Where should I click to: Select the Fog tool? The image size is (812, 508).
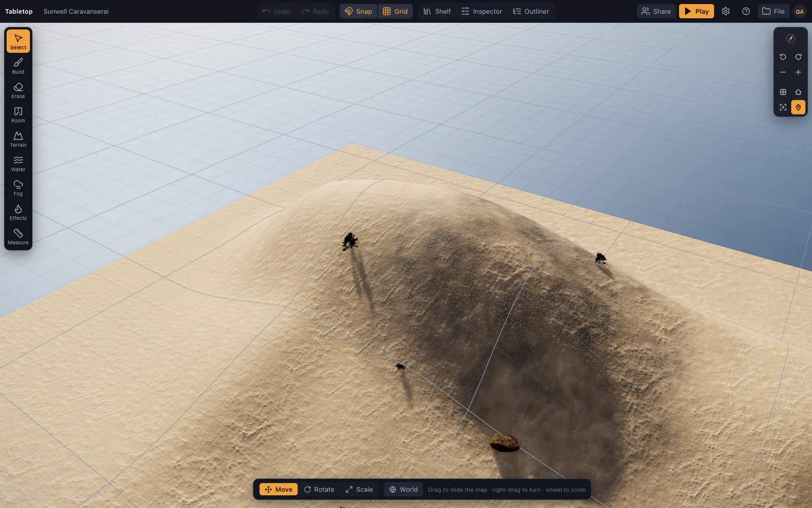pyautogui.click(x=18, y=188)
